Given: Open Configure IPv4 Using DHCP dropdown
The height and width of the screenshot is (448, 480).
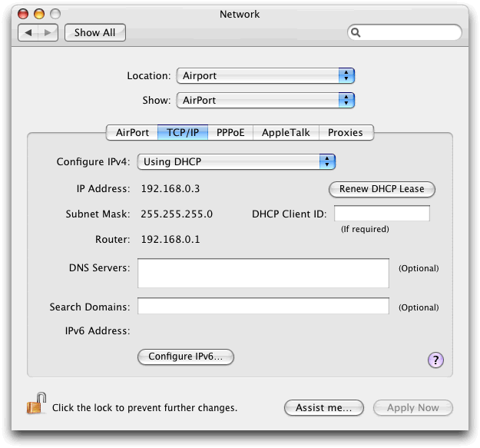Looking at the screenshot, I should pos(237,161).
